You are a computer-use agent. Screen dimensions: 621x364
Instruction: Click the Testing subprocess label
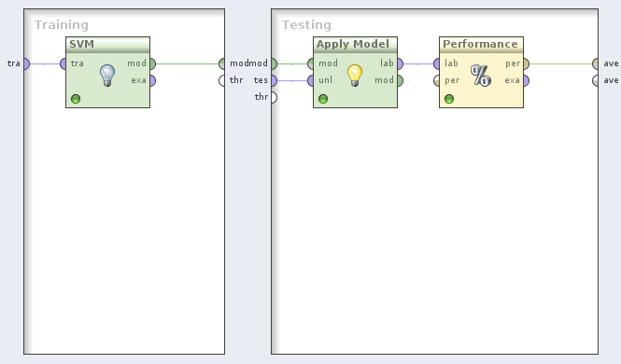(x=306, y=25)
